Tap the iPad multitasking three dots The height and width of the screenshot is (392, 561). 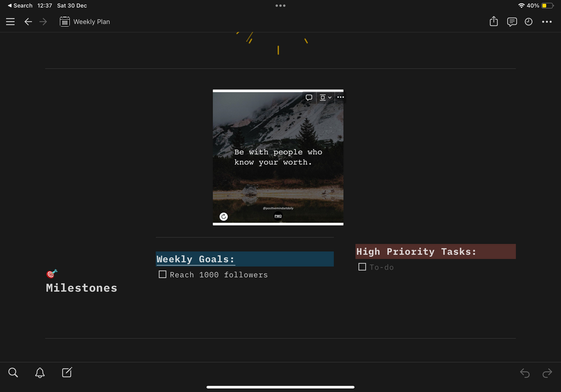(280, 6)
